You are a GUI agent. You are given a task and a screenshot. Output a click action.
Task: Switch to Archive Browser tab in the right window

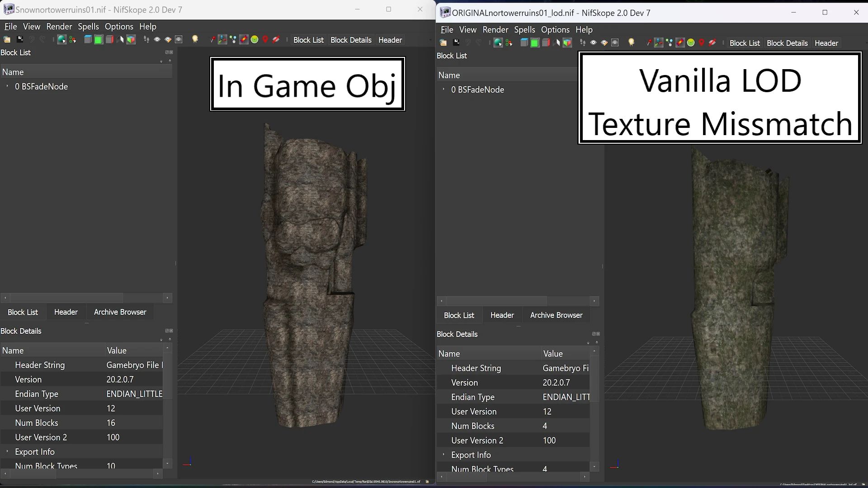tap(556, 315)
